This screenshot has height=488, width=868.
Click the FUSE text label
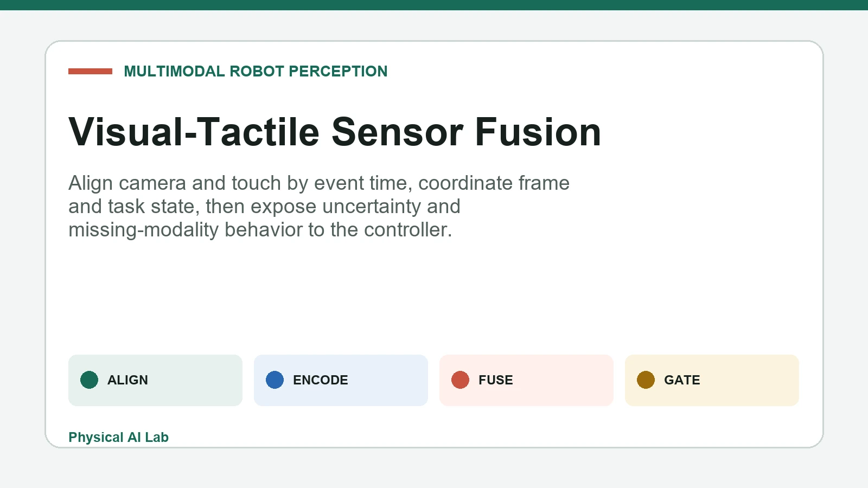coord(496,380)
